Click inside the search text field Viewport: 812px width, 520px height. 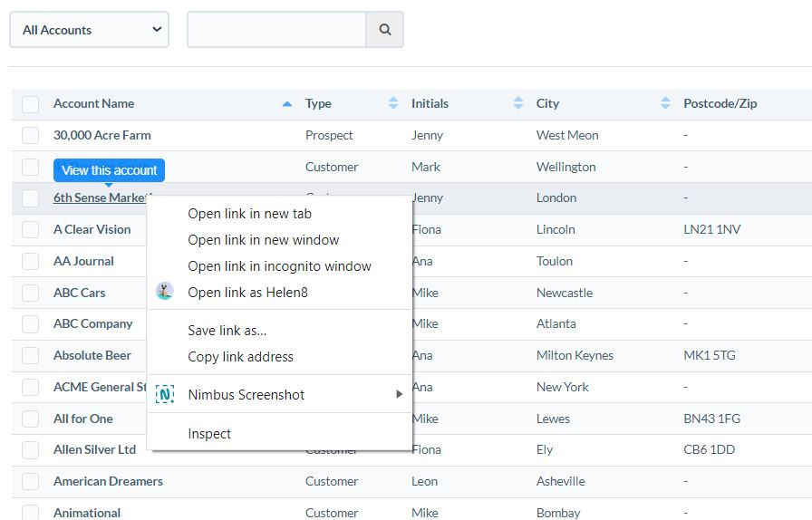(277, 30)
